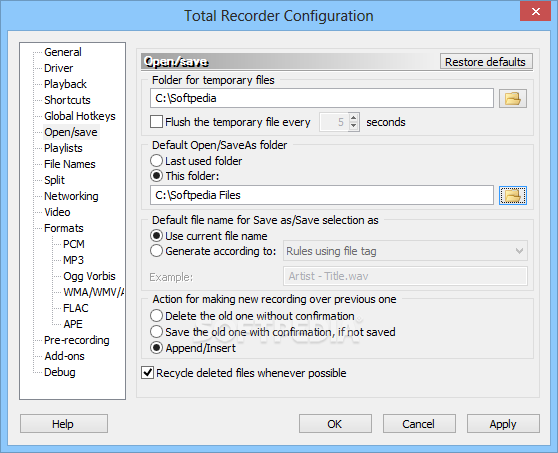Browse for the temporary files folder
This screenshot has width=558, height=453.
[513, 99]
